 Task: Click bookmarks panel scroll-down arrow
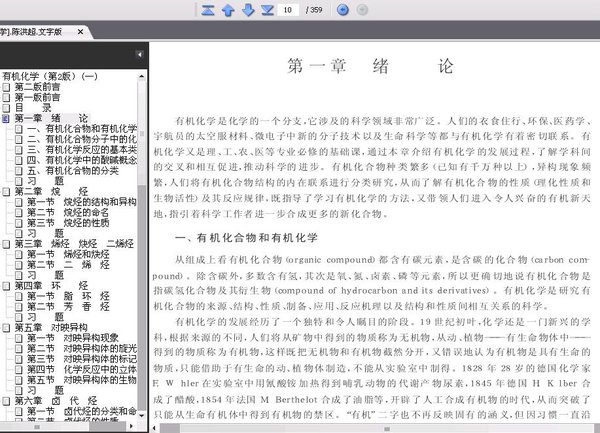tap(142, 415)
